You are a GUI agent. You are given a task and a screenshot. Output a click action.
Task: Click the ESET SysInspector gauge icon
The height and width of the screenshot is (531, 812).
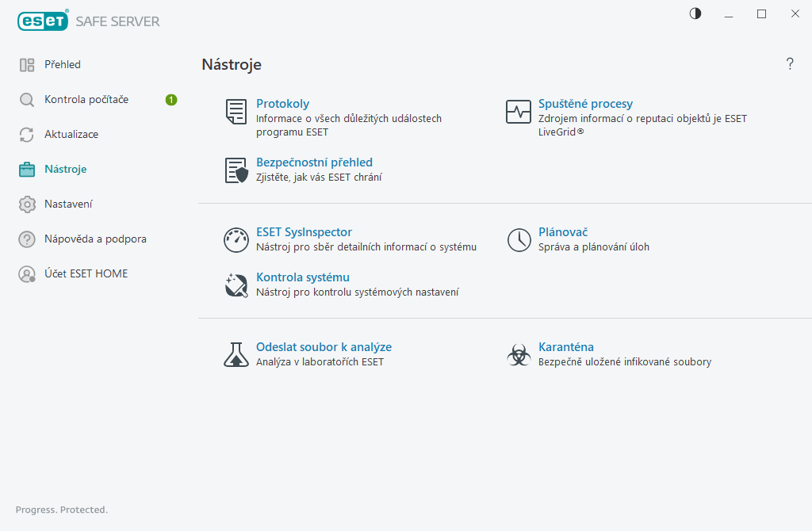(236, 240)
